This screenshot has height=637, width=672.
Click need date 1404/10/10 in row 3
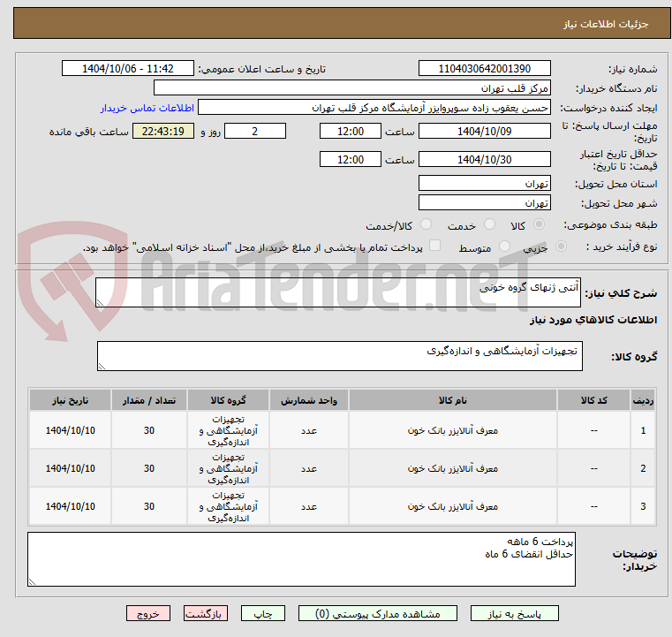[71, 506]
